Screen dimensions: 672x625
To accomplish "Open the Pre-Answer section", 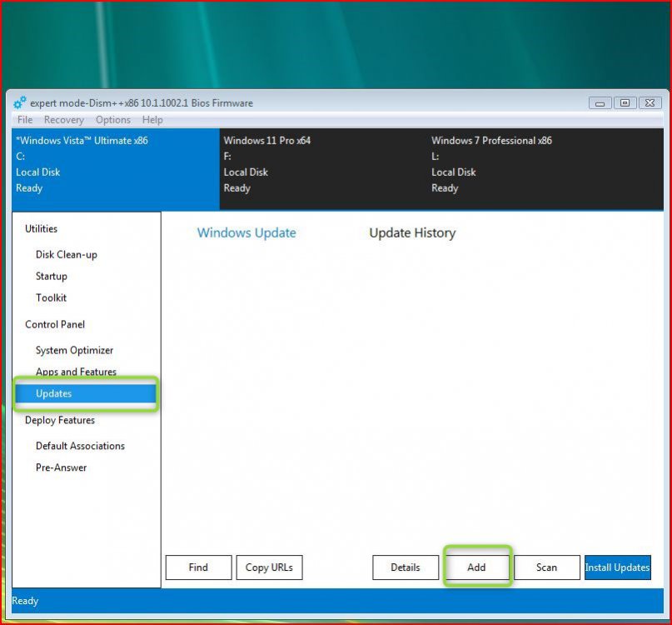I will pyautogui.click(x=62, y=467).
